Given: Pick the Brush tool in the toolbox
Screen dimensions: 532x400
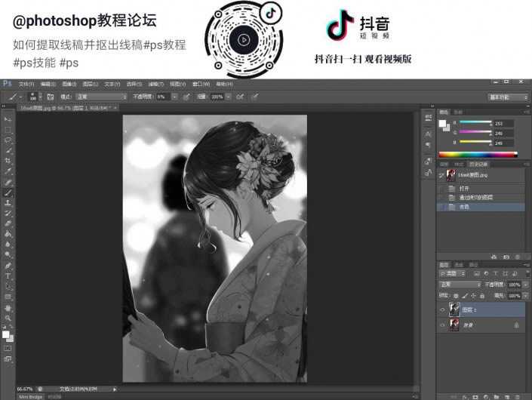Looking at the screenshot, I should [x=8, y=192].
